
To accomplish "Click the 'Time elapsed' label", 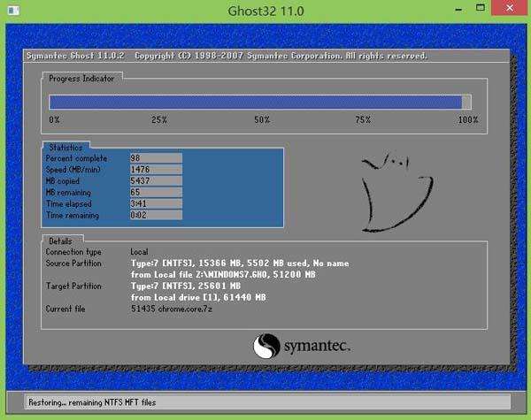I will 69,203.
